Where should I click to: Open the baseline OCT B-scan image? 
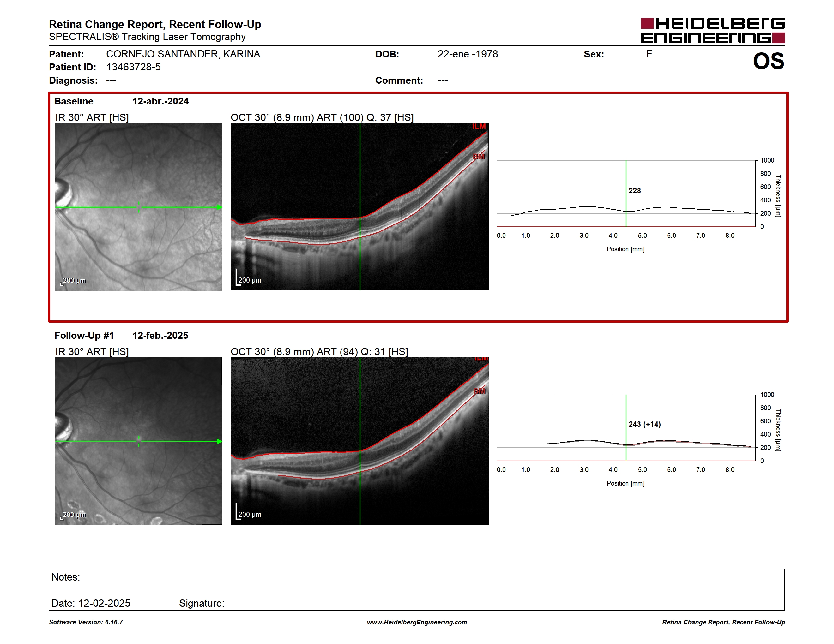360,207
